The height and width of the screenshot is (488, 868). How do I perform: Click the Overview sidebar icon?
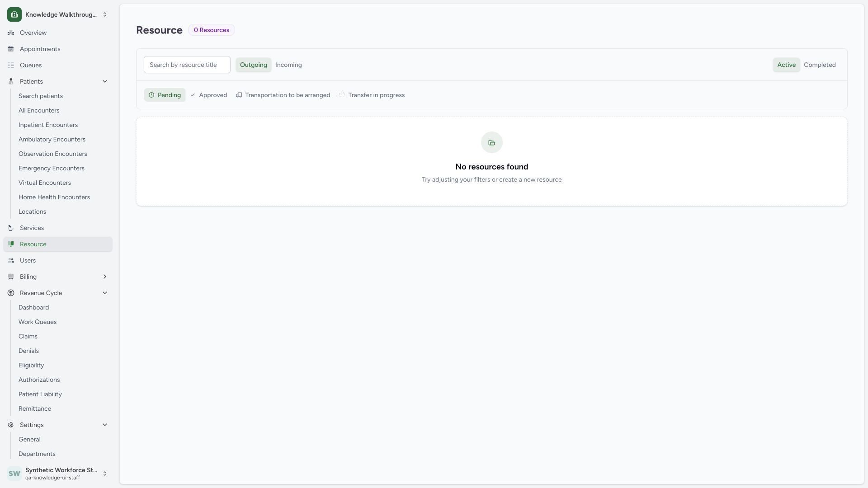pyautogui.click(x=11, y=33)
